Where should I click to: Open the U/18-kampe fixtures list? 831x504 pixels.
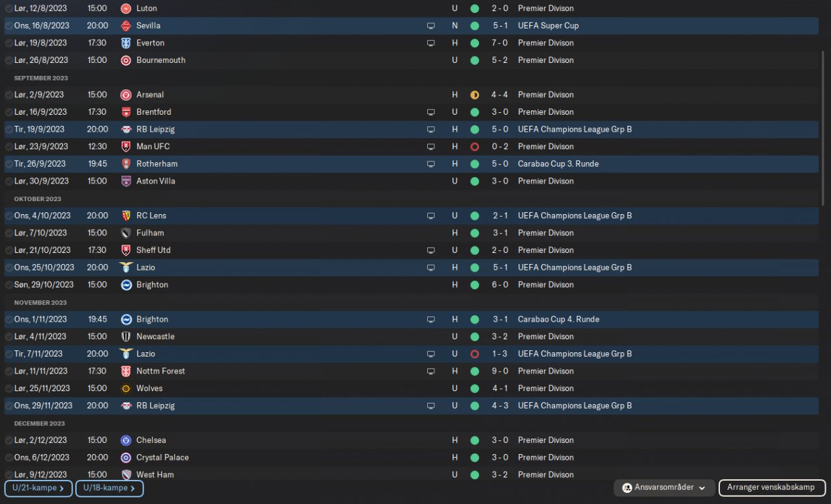point(109,488)
